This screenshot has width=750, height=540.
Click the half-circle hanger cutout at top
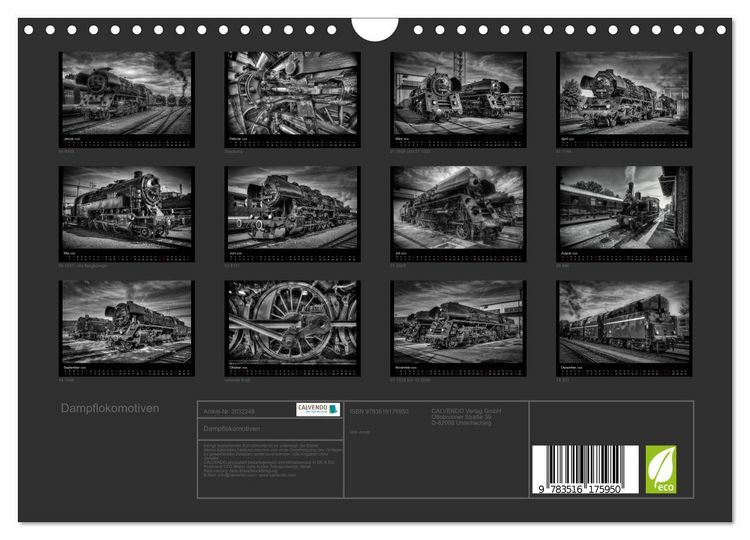pyautogui.click(x=375, y=29)
